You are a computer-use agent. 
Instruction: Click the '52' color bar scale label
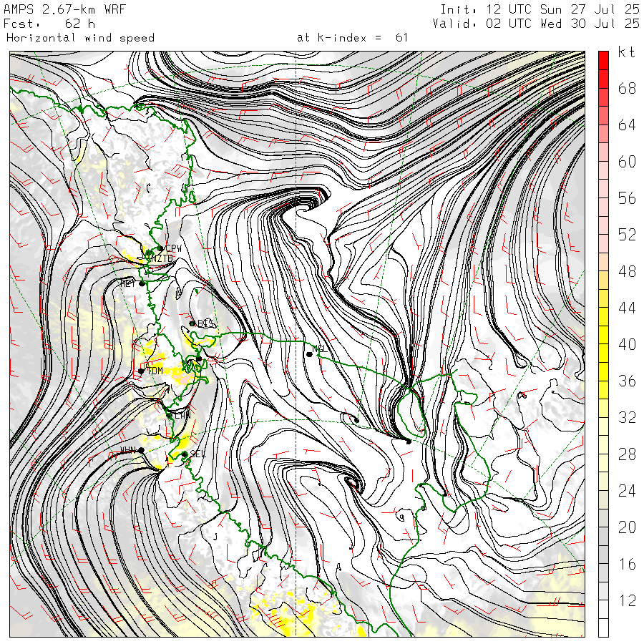[x=627, y=235]
